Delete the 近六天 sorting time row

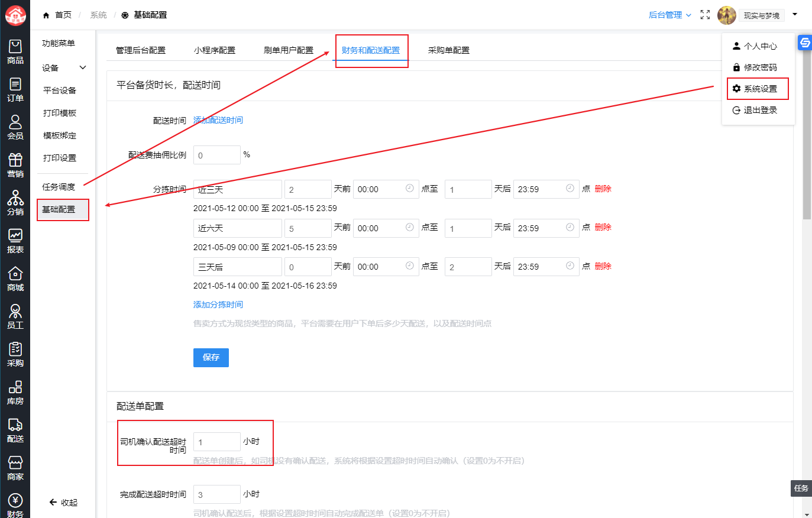[603, 227]
